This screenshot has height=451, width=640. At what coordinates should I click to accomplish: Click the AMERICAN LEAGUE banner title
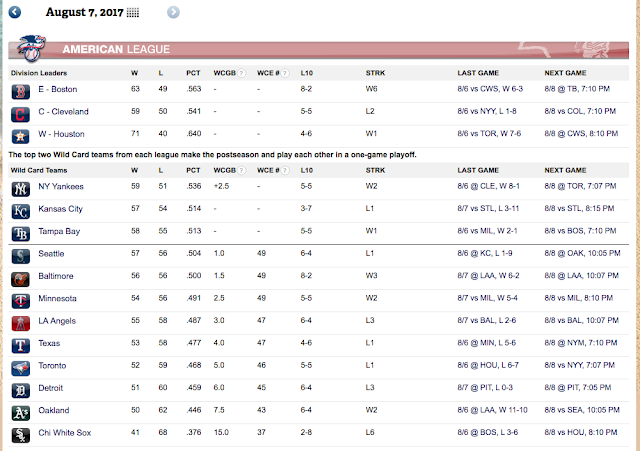[x=116, y=49]
